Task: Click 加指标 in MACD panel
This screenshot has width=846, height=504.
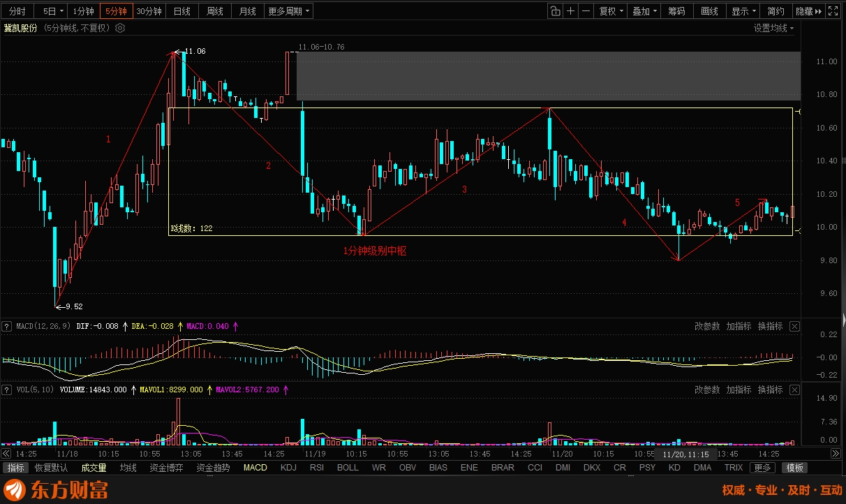Action: pyautogui.click(x=739, y=326)
